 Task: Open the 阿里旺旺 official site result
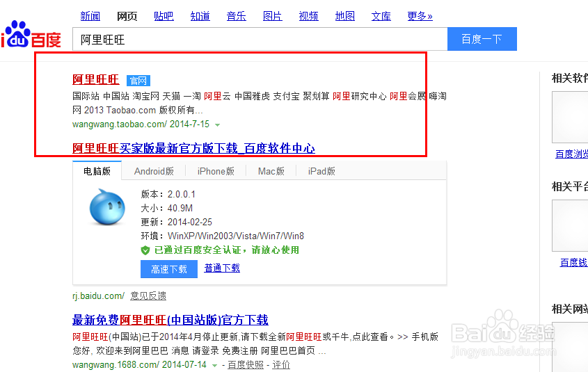tap(95, 79)
